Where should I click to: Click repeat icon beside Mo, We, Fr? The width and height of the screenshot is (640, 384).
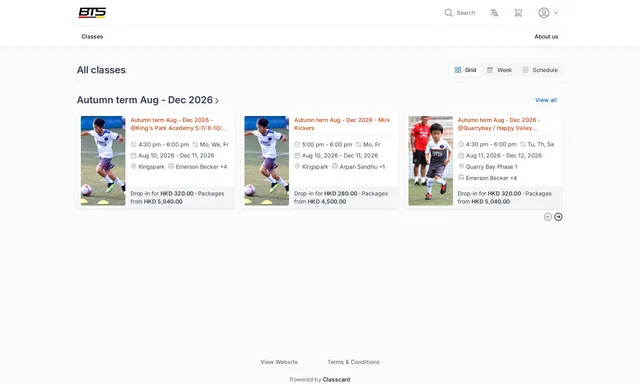coord(195,144)
